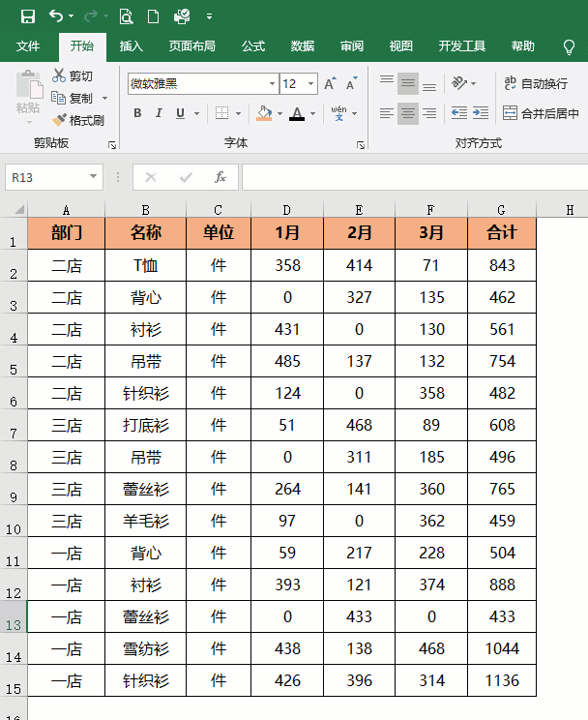Open the 文件 File tab
Image resolution: width=588 pixels, height=720 pixels.
pos(28,45)
